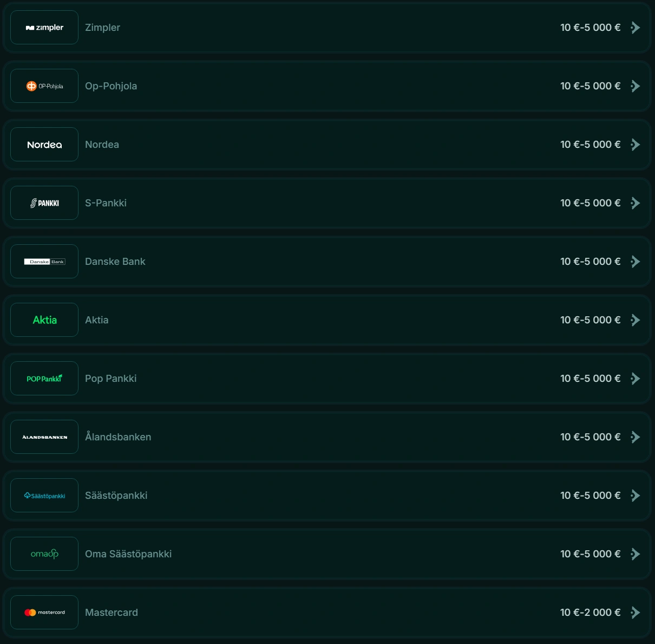Click the Danske Bank logo

pos(44,262)
